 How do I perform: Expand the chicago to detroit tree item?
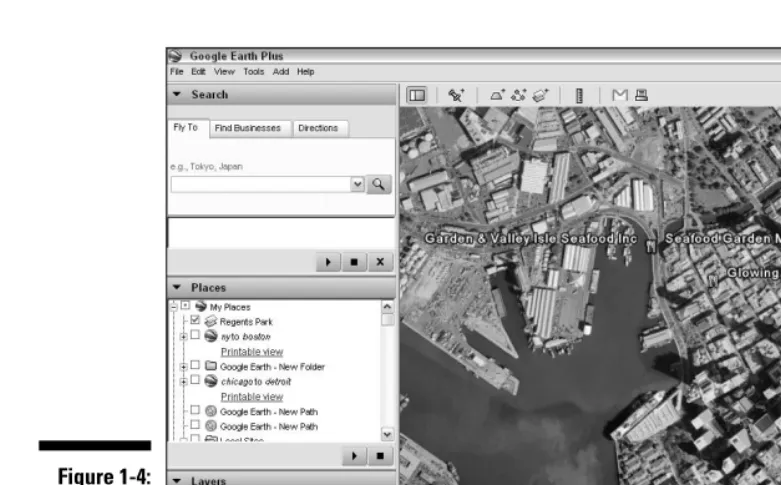pos(184,381)
